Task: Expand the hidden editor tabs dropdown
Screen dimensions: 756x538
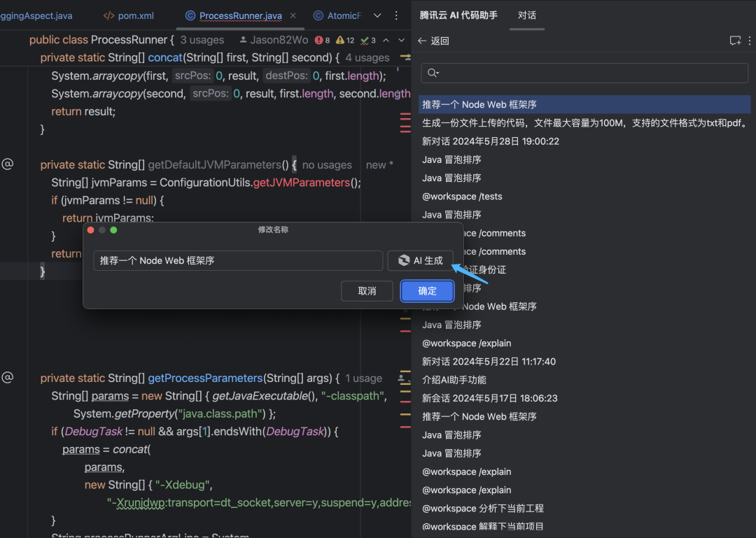Action: 377,16
